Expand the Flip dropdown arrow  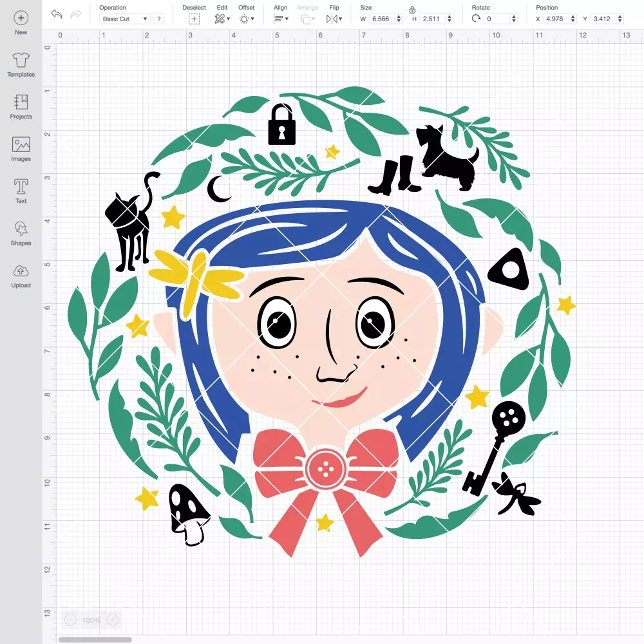[340, 19]
